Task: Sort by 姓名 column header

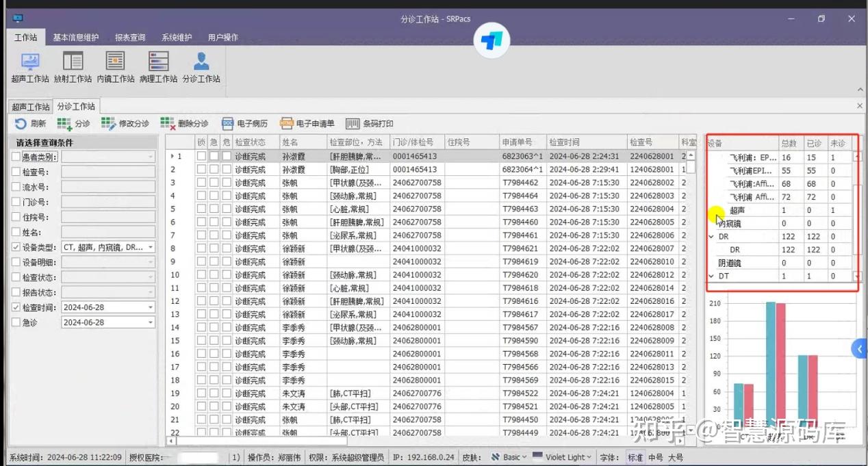Action: pos(303,142)
